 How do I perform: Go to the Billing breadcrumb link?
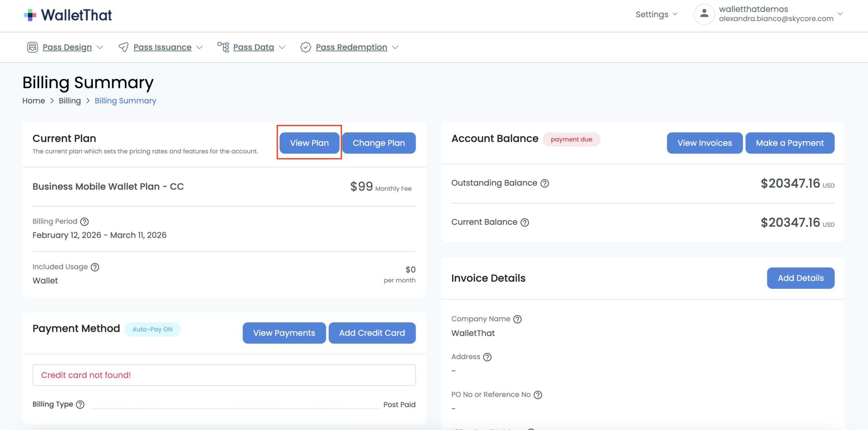click(x=70, y=101)
